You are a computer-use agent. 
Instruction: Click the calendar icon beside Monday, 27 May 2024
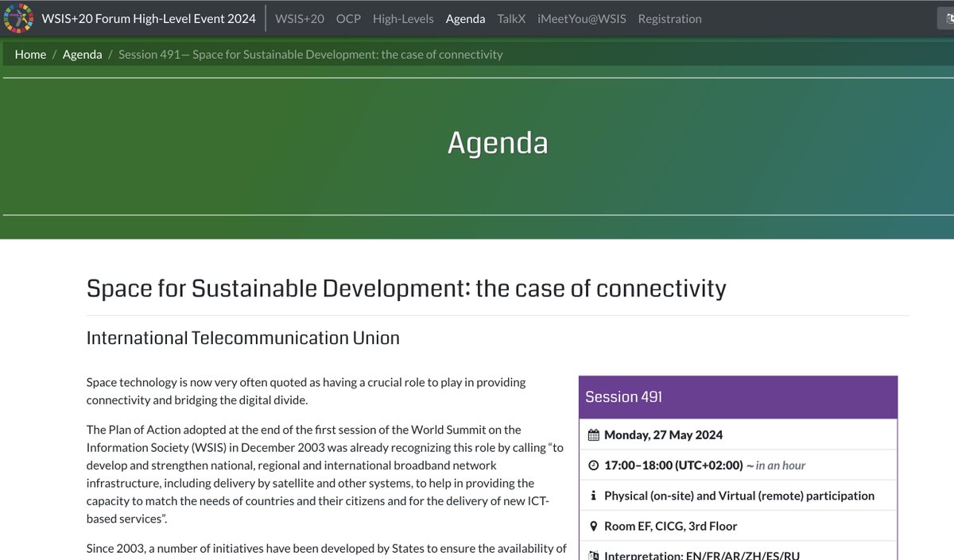[x=593, y=434]
